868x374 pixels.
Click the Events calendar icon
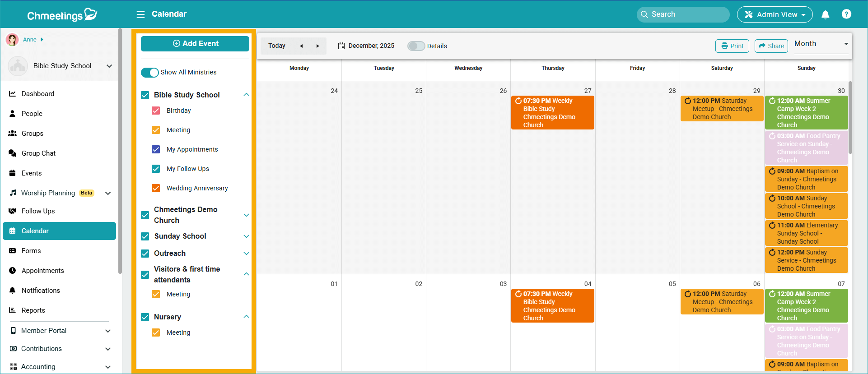tap(13, 173)
